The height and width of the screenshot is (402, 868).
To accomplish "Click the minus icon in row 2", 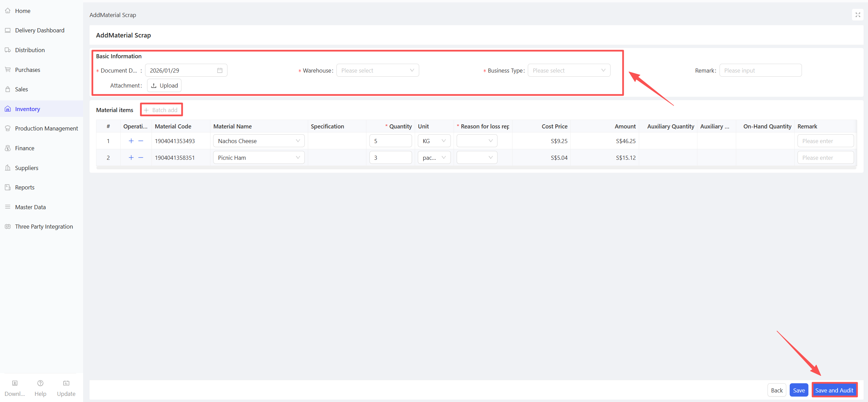I will pyautogui.click(x=141, y=158).
